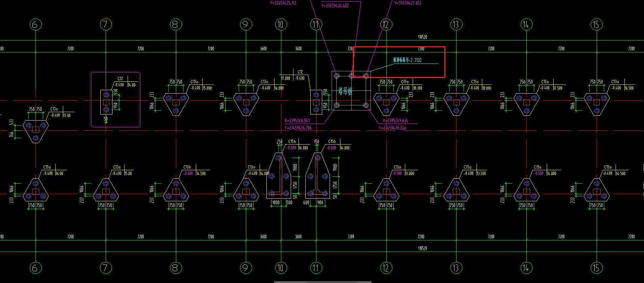Click the bottom axis bubble numbered 14
644x283 pixels.
[x=526, y=268]
